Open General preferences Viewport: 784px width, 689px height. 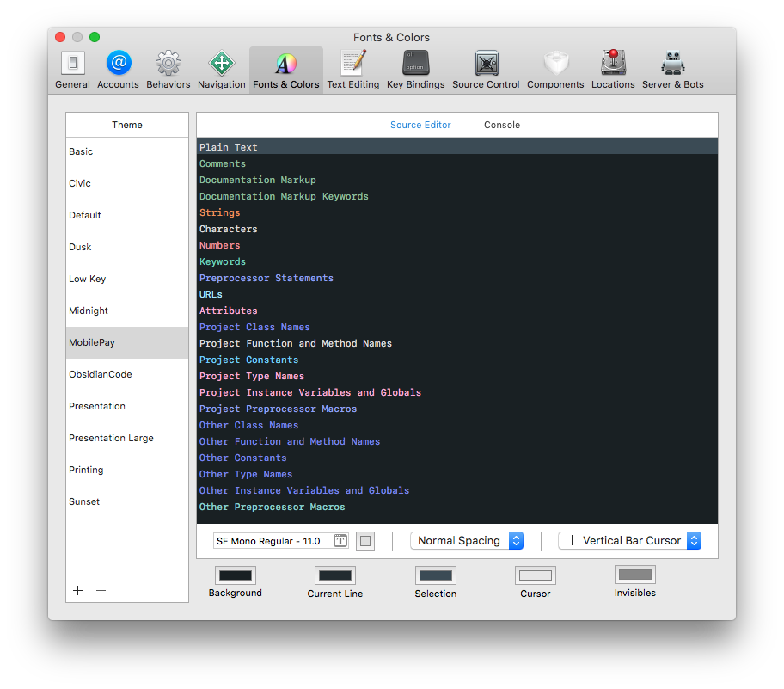point(72,70)
